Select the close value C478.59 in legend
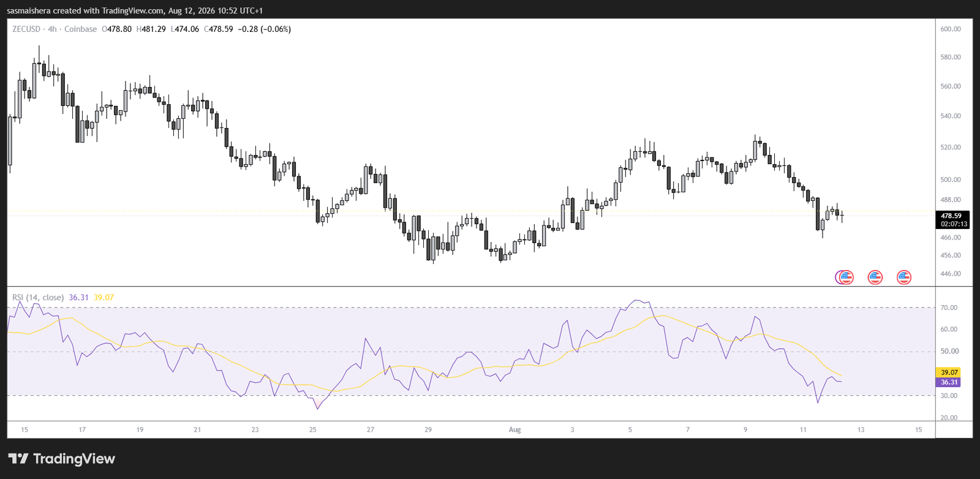This screenshot has width=980, height=479. pyautogui.click(x=219, y=29)
